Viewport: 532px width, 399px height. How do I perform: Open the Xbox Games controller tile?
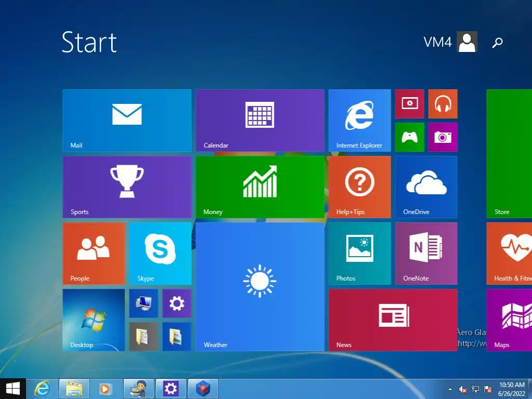(x=409, y=137)
